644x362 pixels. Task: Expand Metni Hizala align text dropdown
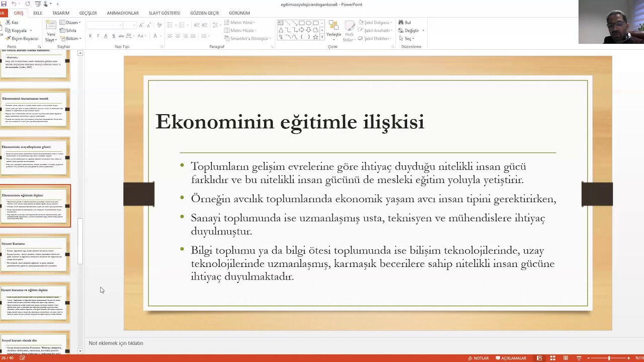pos(241,31)
